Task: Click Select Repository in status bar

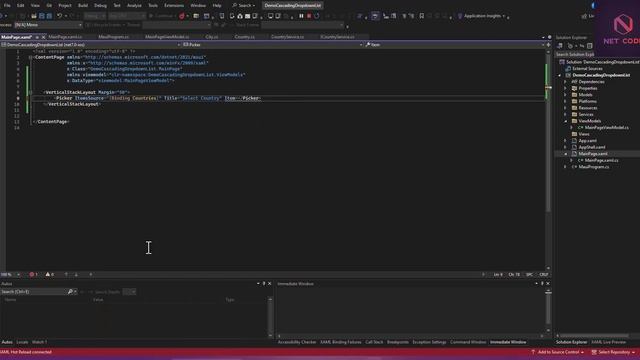Action: click(x=613, y=352)
